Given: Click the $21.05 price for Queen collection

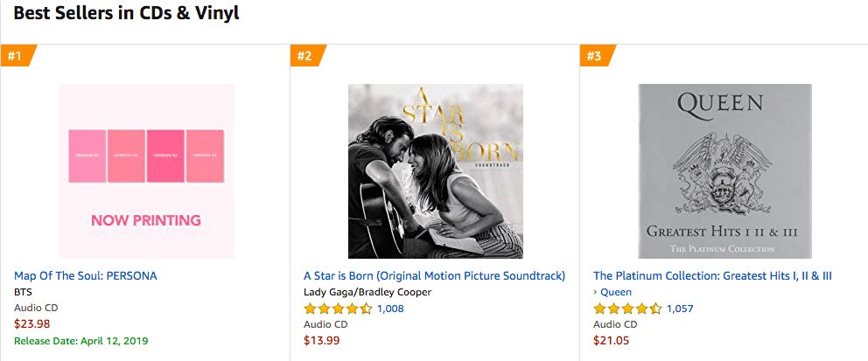Looking at the screenshot, I should pyautogui.click(x=611, y=340).
